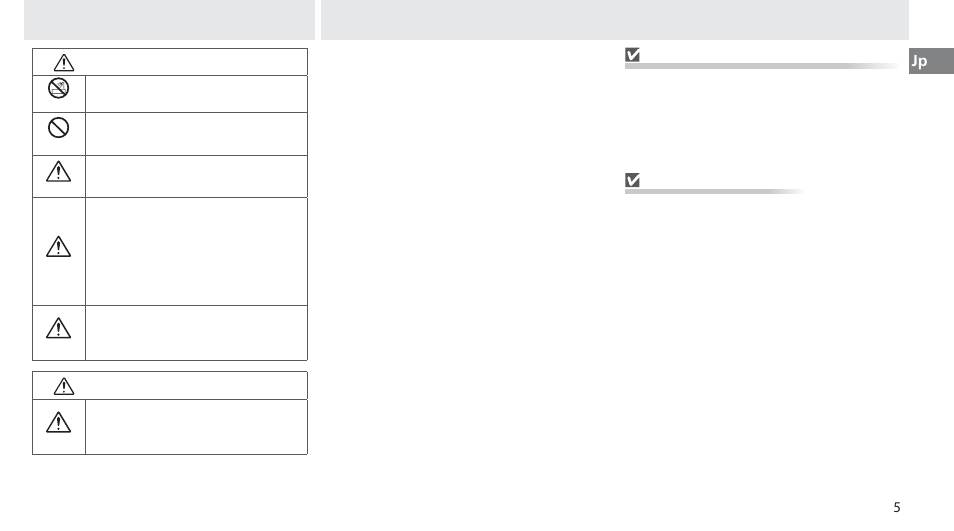Click the short gray gradient bar under lower checkmark

click(x=714, y=191)
